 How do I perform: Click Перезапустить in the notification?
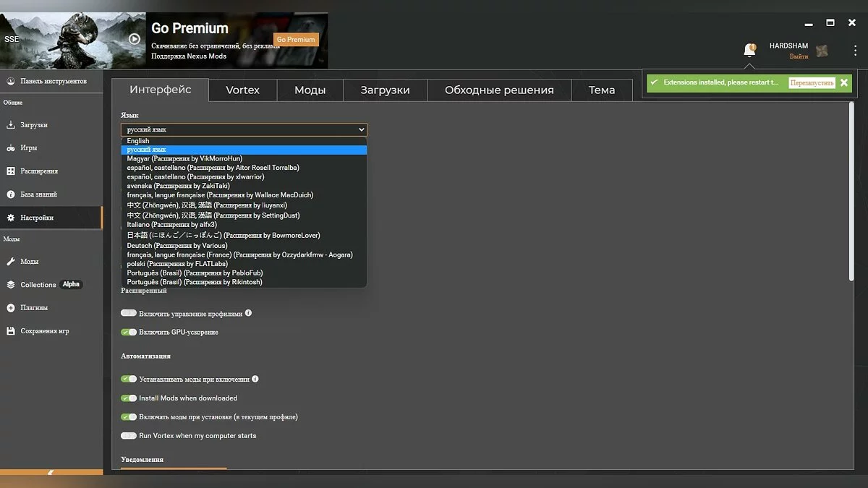coord(811,83)
